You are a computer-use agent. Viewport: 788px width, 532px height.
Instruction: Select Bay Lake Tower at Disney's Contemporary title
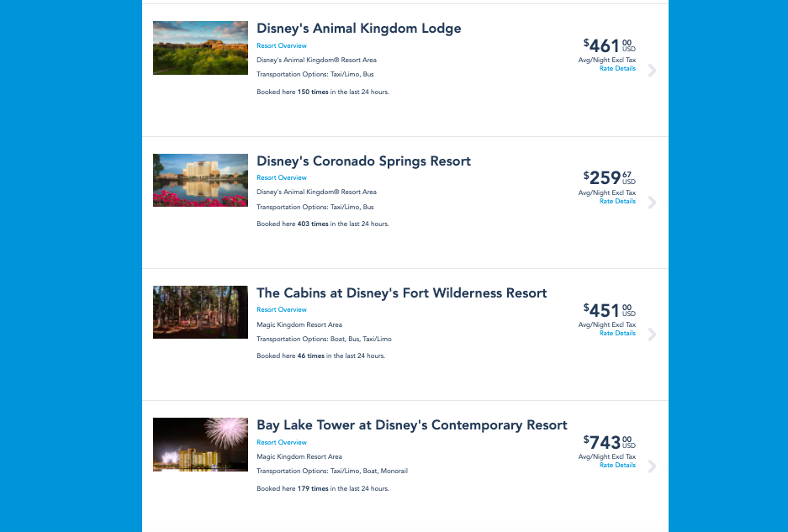tap(412, 425)
